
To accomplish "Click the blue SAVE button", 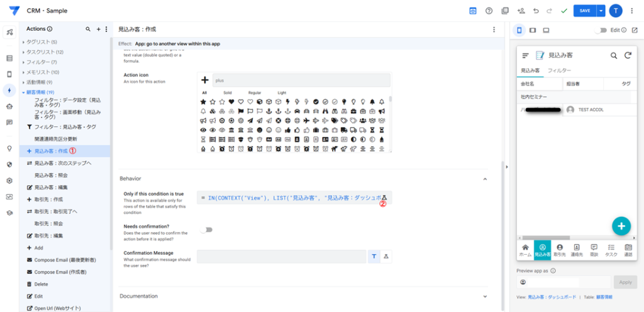I will click(584, 11).
